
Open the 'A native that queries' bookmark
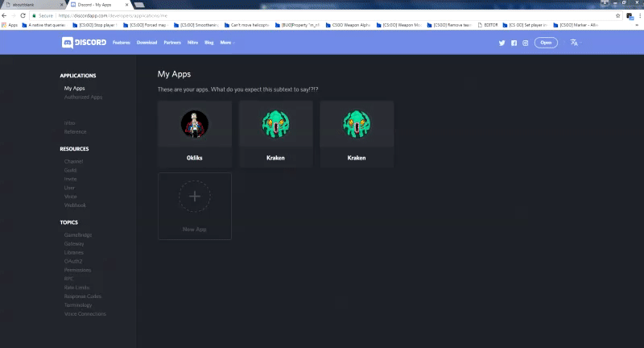tap(43, 25)
